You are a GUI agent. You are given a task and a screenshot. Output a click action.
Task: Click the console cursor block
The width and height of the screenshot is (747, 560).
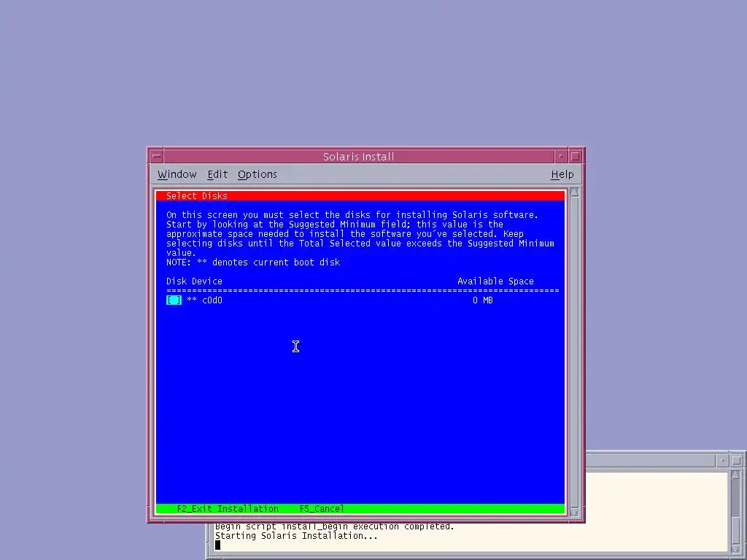tap(217, 545)
